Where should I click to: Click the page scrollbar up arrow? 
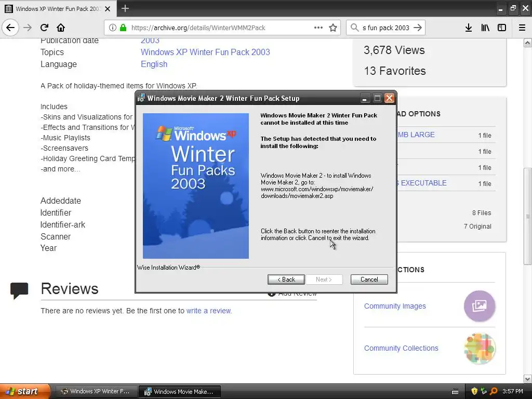(x=528, y=43)
